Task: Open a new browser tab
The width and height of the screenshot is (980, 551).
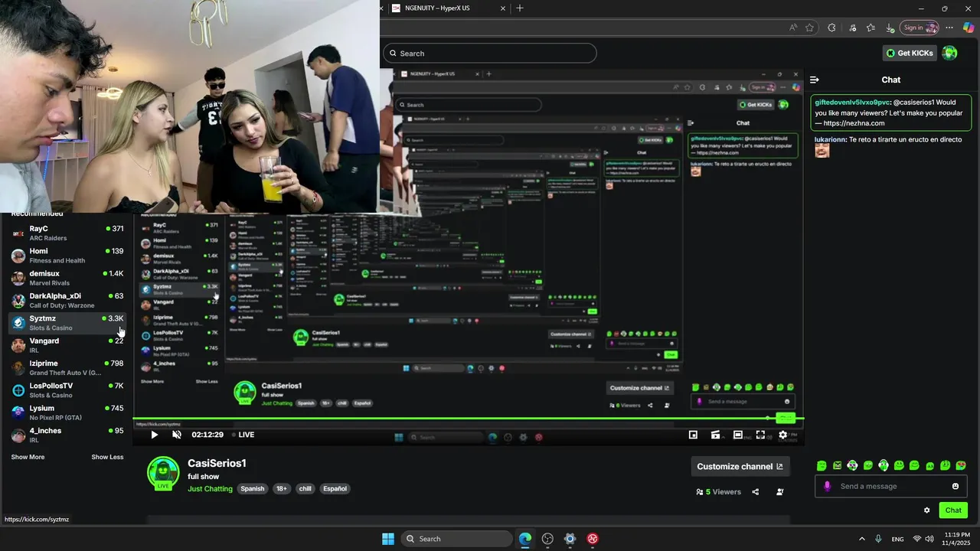Action: point(520,8)
